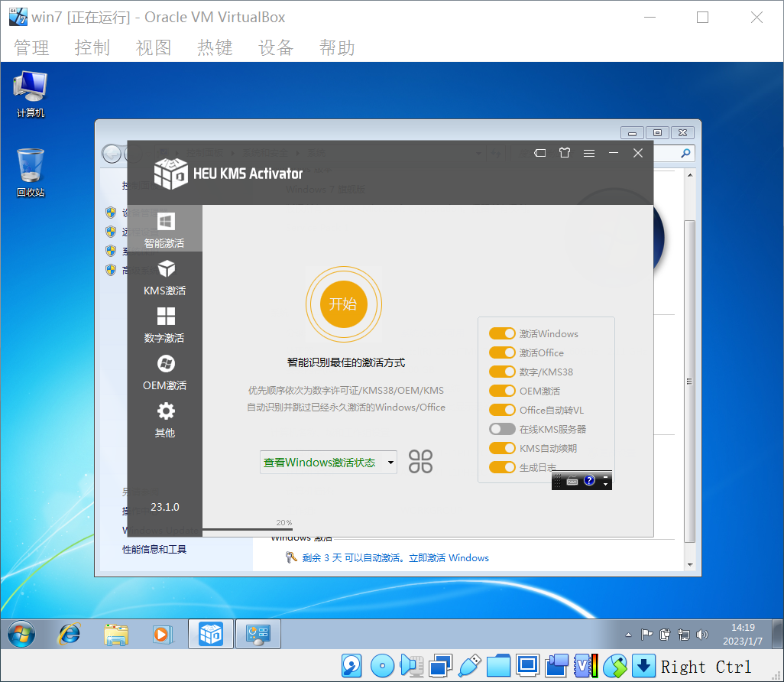Click VirtualBox optical disc status icon
This screenshot has height=682, width=784.
[383, 666]
